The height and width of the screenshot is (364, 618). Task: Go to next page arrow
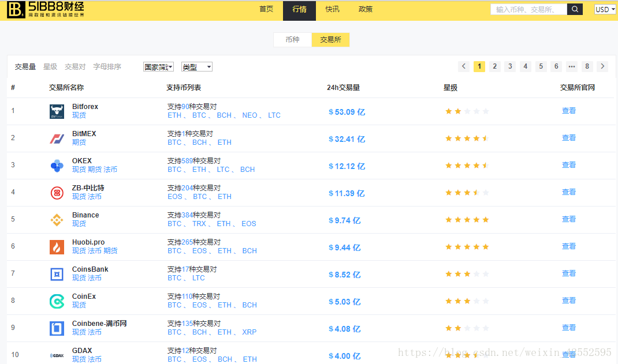point(602,66)
